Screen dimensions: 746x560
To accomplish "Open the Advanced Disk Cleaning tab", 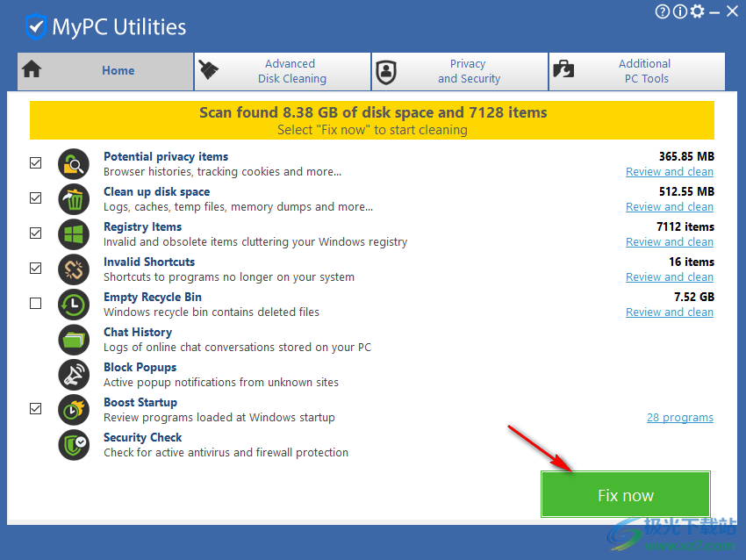I will tap(283, 71).
